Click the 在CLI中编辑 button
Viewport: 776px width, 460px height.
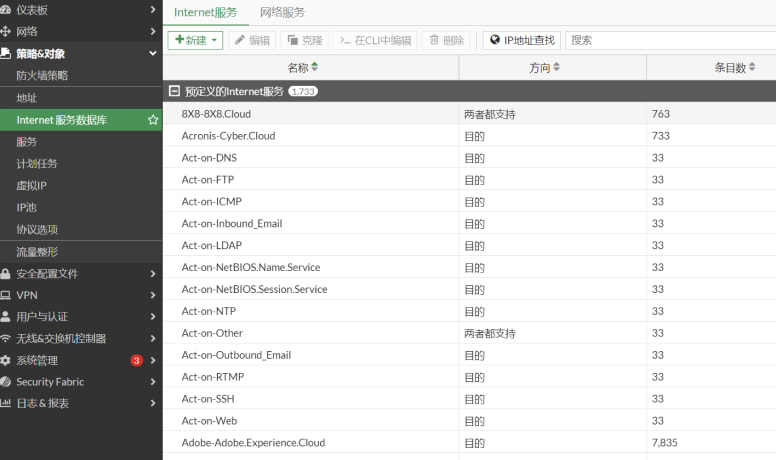pyautogui.click(x=375, y=40)
